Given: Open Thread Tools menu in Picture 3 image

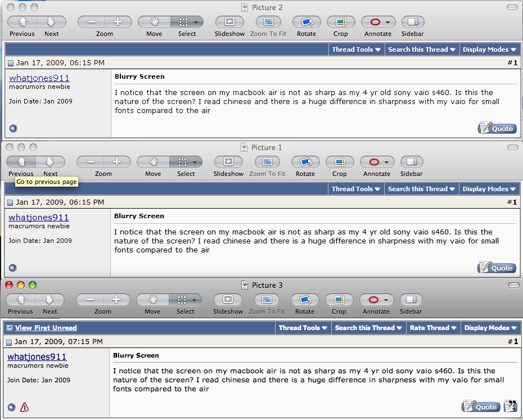Looking at the screenshot, I should point(303,328).
